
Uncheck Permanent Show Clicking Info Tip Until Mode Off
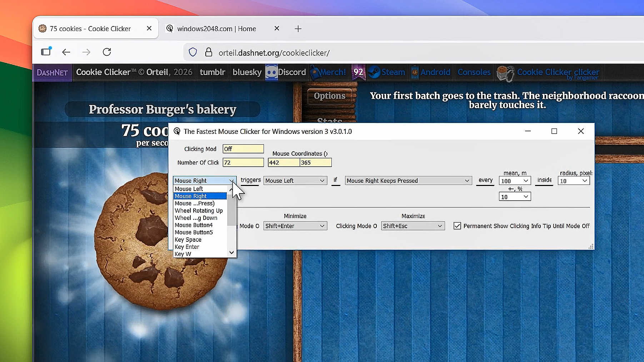(458, 226)
